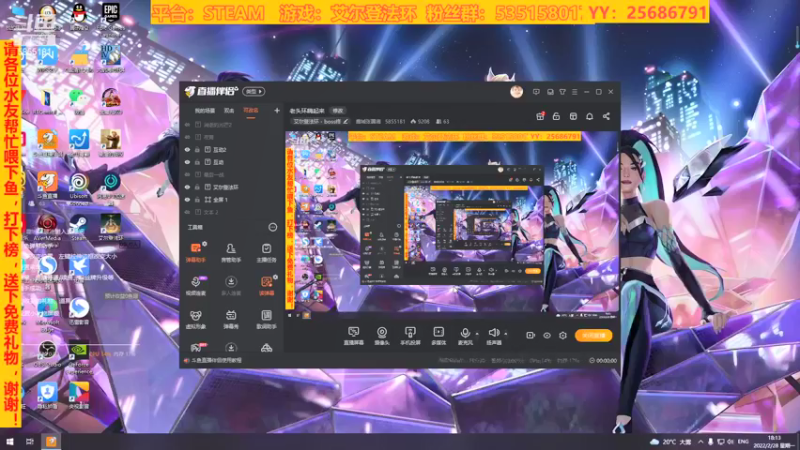Open the Steam desktop shortcut

click(78, 227)
